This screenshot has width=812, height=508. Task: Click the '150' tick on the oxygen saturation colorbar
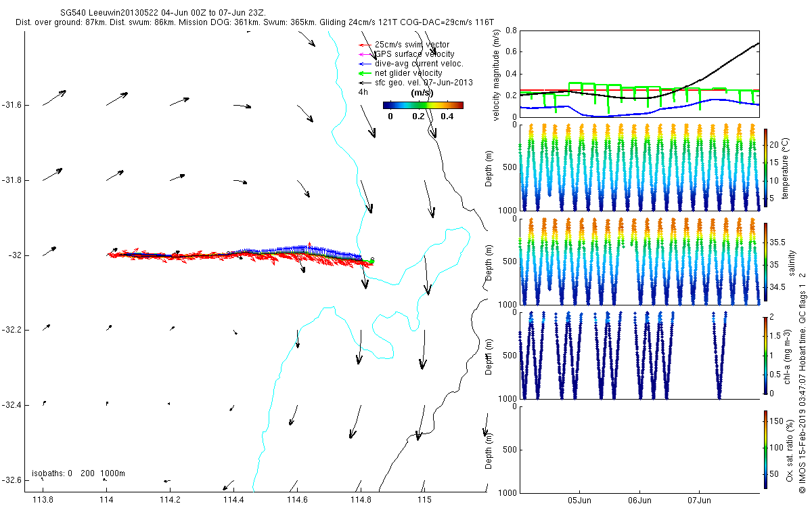click(x=777, y=421)
